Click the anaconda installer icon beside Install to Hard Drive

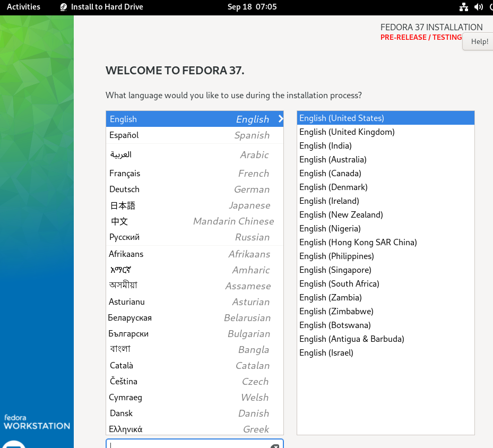click(64, 7)
